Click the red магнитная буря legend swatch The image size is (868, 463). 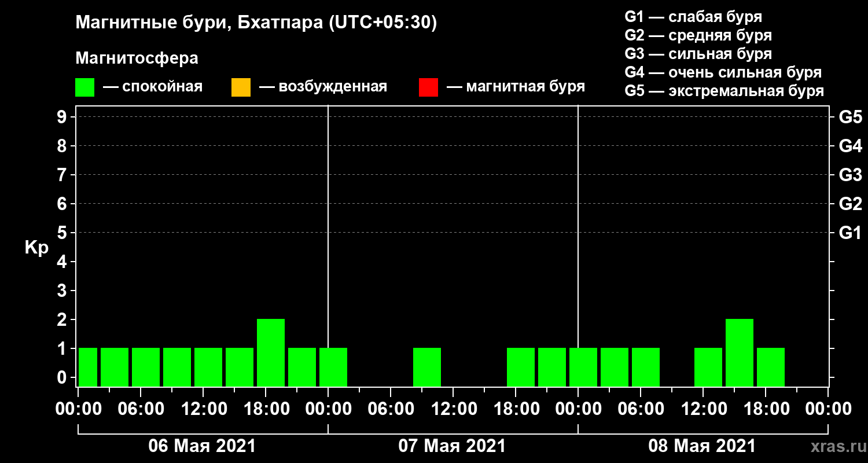pos(428,87)
